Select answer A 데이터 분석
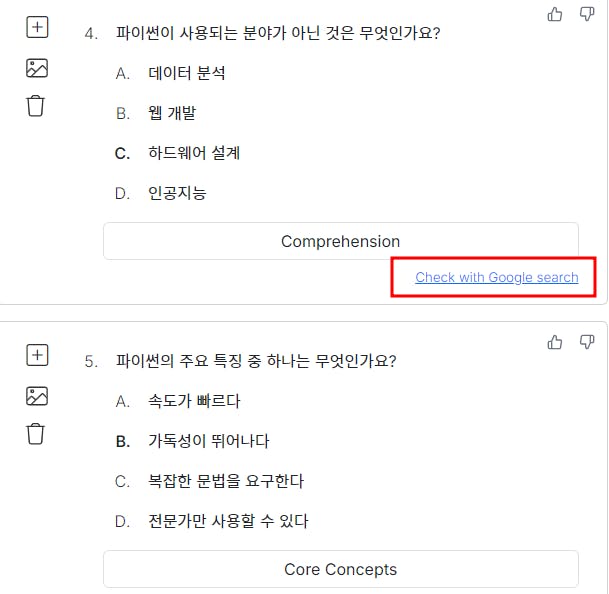 (186, 73)
